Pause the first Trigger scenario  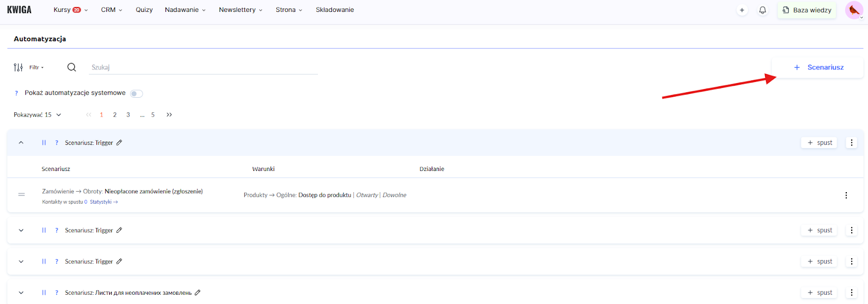44,143
